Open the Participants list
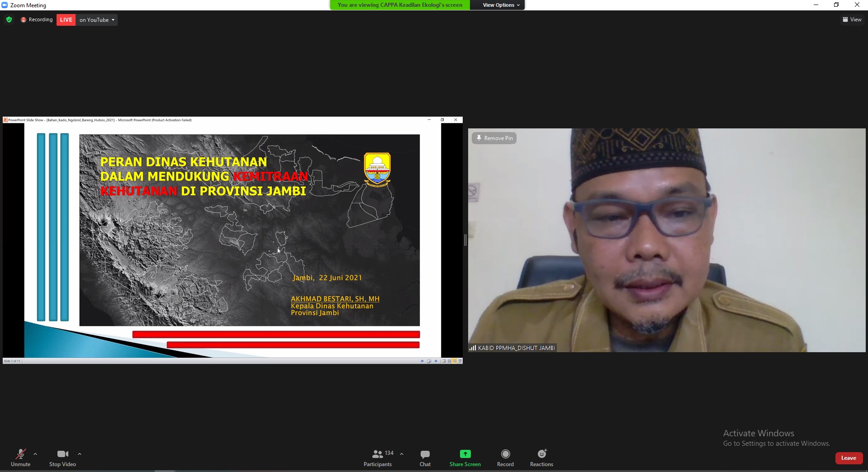 point(378,458)
